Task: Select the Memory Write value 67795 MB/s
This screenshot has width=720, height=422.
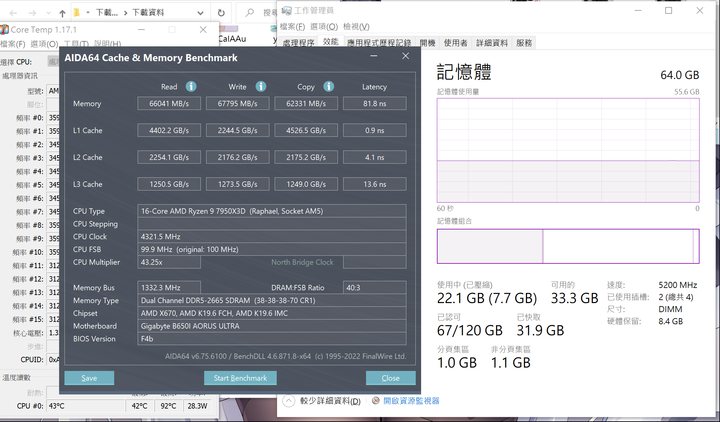Action: (x=237, y=103)
